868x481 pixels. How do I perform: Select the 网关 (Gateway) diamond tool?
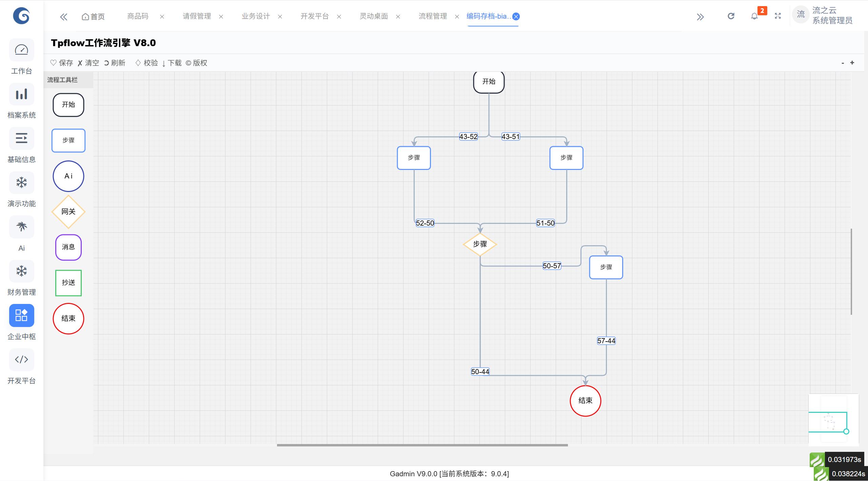(68, 211)
